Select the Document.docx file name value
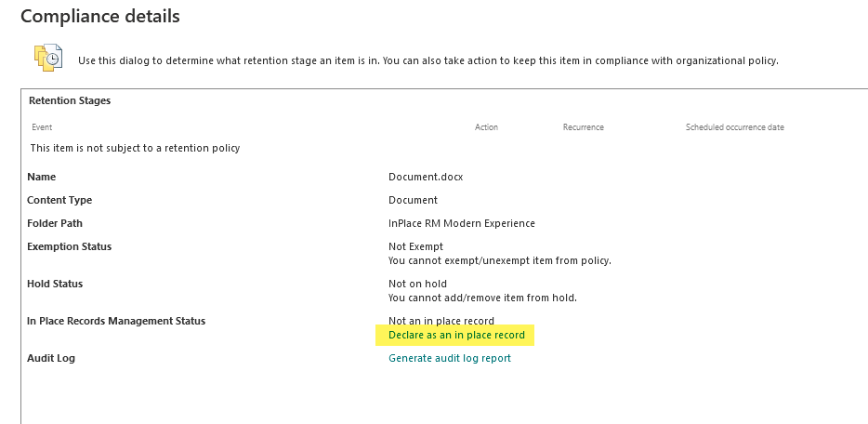Image resolution: width=868 pixels, height=424 pixels. point(426,177)
